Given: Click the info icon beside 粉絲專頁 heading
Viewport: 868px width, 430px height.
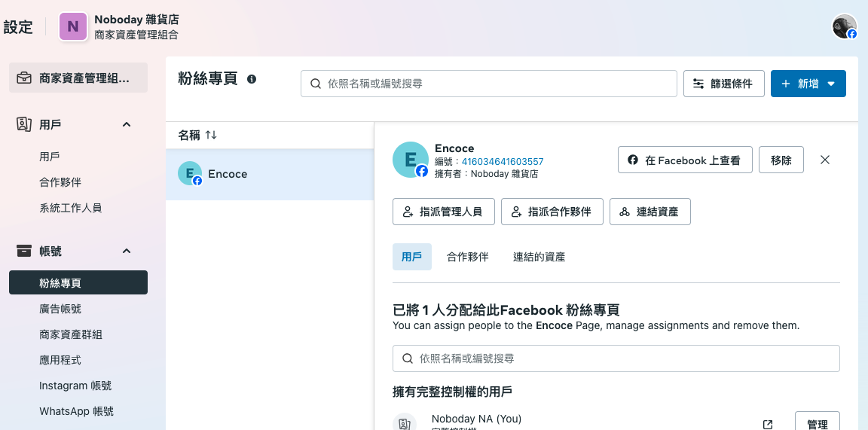Looking at the screenshot, I should click(252, 79).
